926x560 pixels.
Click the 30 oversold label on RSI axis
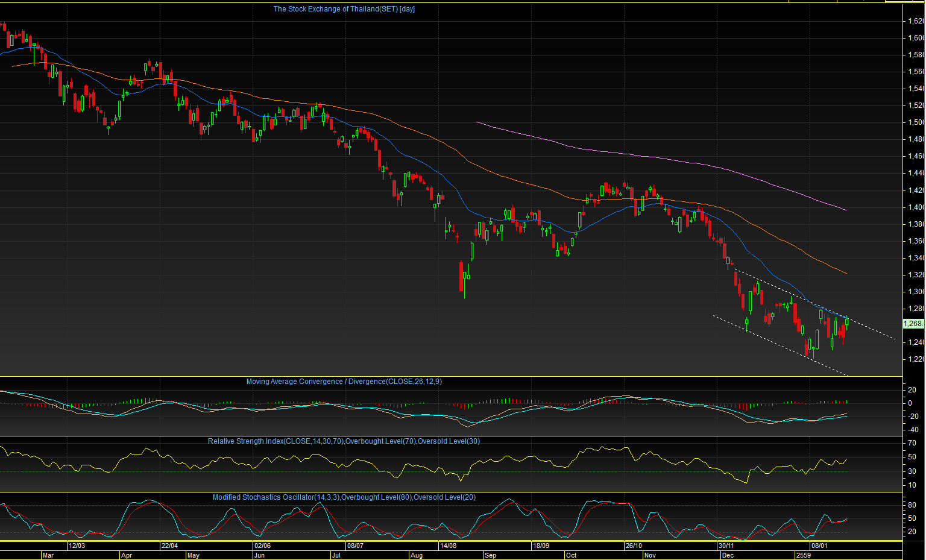[912, 471]
